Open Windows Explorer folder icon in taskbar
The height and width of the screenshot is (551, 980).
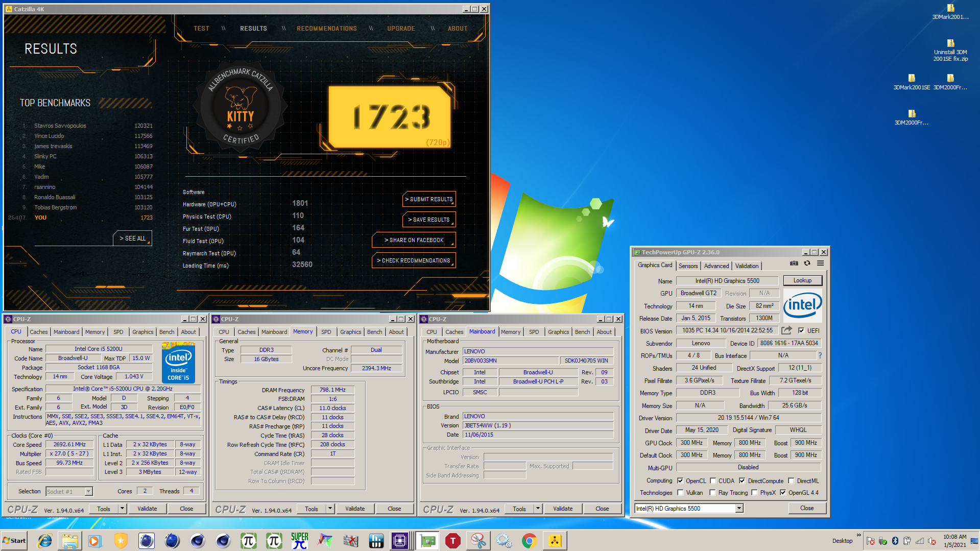point(70,541)
